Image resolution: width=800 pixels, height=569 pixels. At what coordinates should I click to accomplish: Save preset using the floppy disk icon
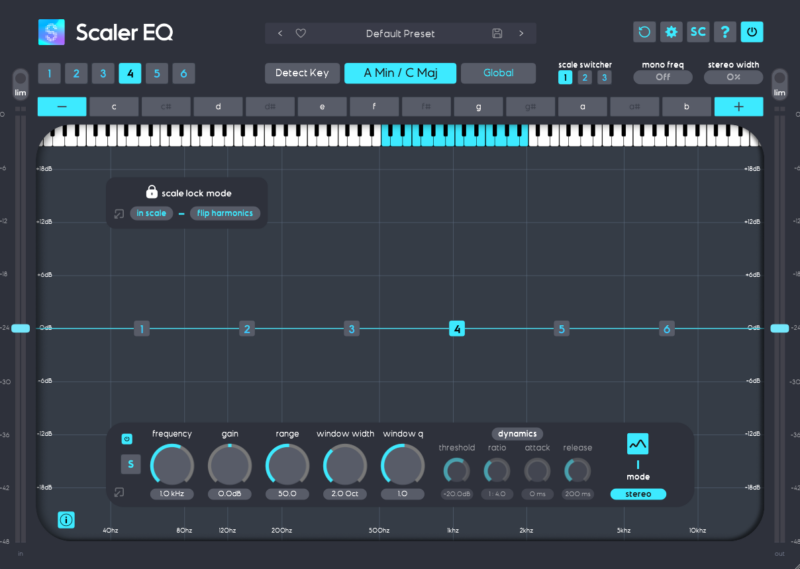[497, 33]
